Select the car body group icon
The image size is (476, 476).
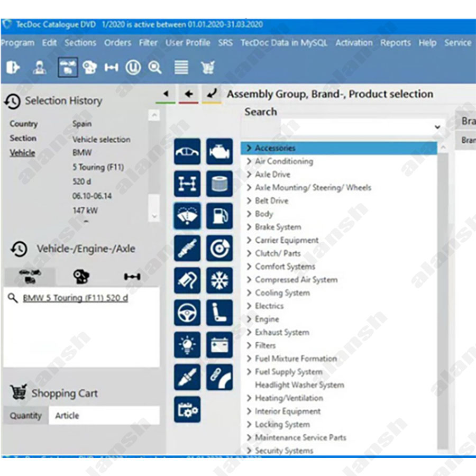click(x=187, y=151)
